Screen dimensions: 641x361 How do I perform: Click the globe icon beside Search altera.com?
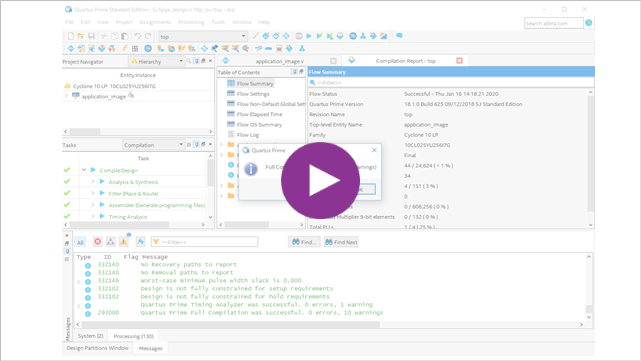[x=589, y=22]
